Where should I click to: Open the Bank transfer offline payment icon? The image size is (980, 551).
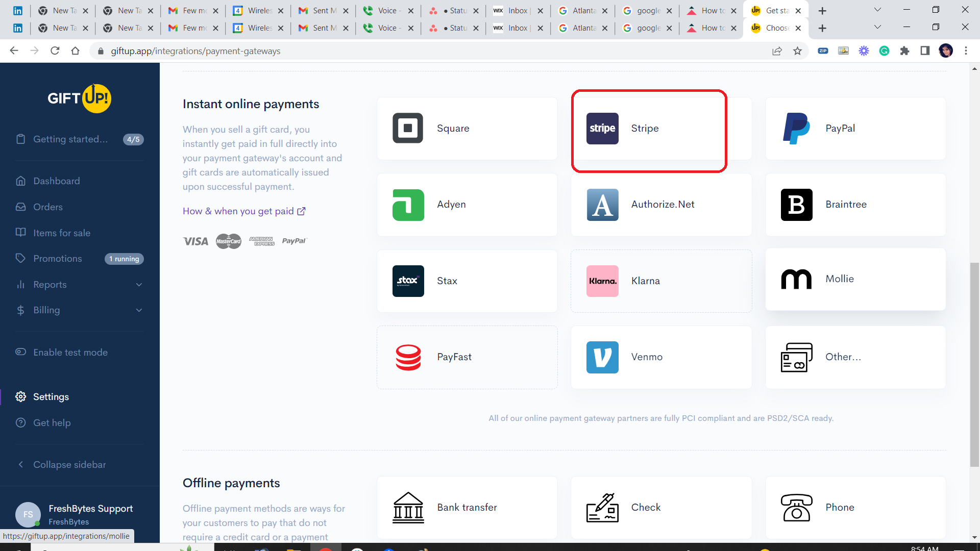pos(408,508)
